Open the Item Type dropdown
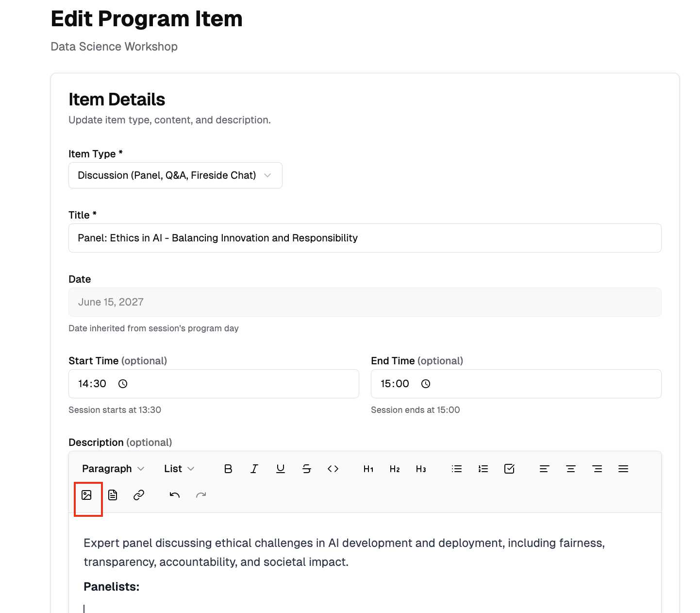Image resolution: width=700 pixels, height=613 pixels. tap(175, 175)
